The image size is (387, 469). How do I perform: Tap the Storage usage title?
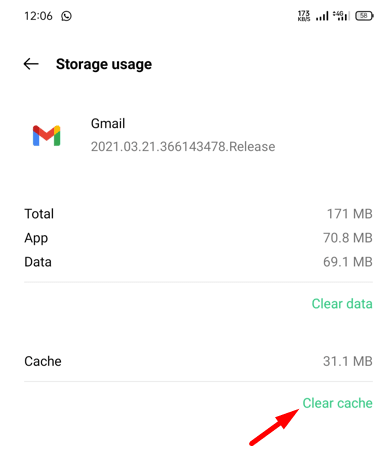click(x=104, y=64)
